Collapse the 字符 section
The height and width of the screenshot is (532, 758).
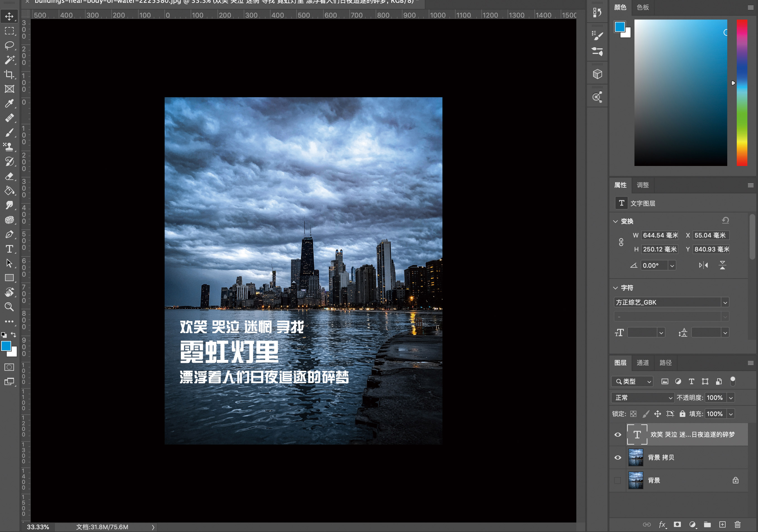pos(615,288)
